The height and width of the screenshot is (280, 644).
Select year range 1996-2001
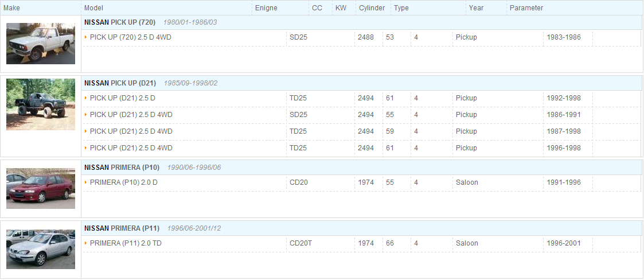pyautogui.click(x=564, y=243)
